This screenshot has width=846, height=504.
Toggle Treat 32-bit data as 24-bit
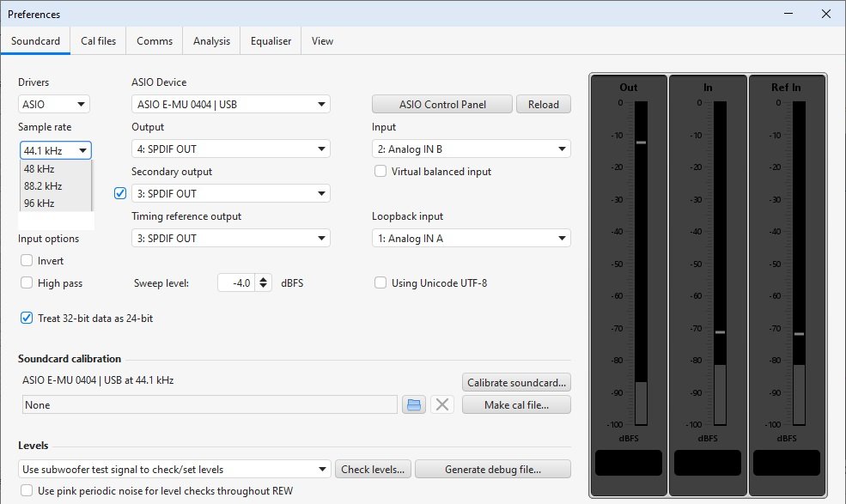27,318
